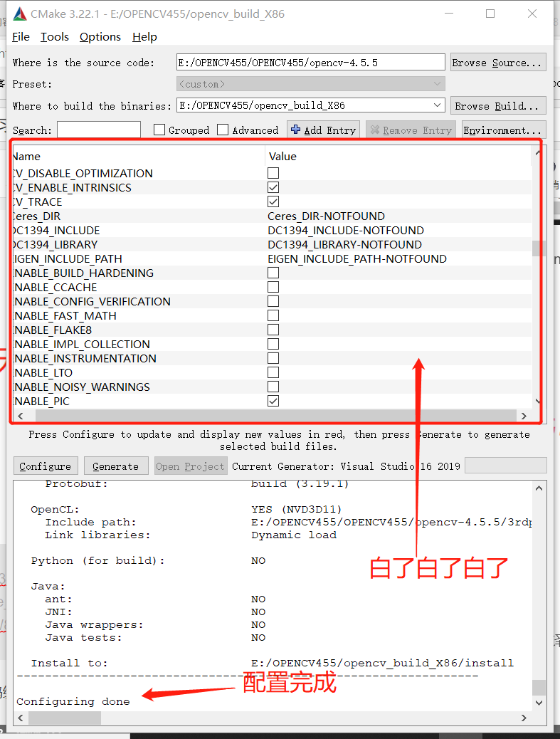Select the DC1394_INCLUDE-NOTFOUND value
This screenshot has width=560, height=739.
coord(346,230)
